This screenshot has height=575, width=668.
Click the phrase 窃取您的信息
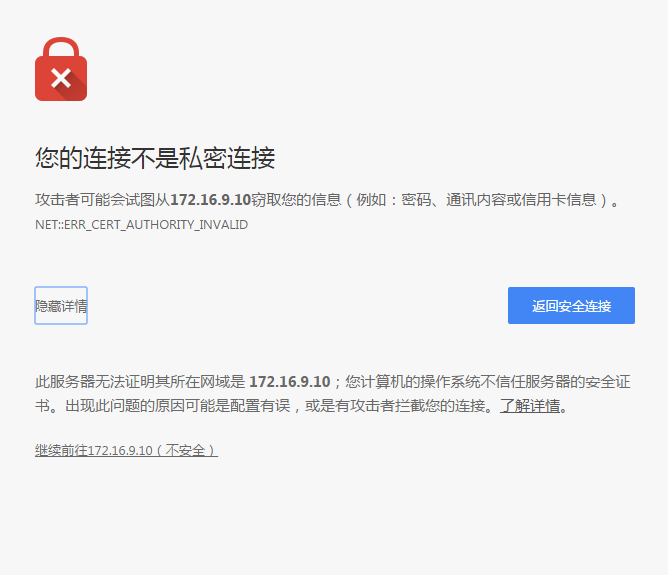(x=291, y=200)
